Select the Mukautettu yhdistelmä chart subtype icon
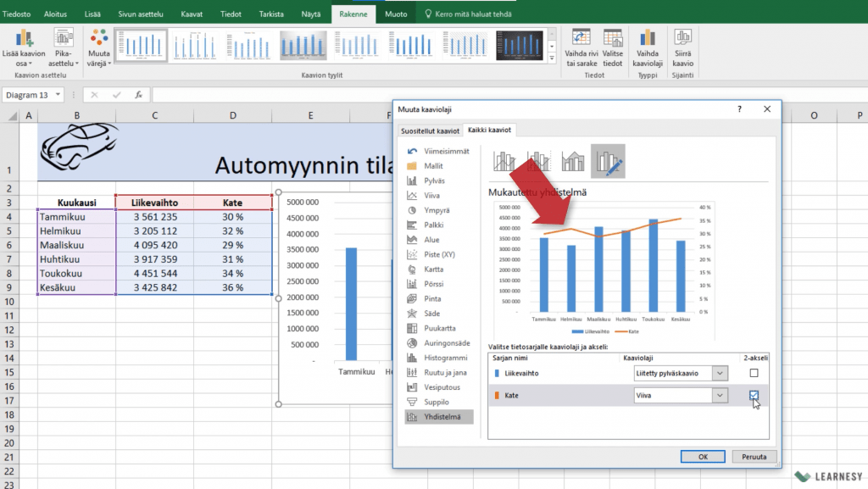This screenshot has width=868, height=489. pos(608,160)
